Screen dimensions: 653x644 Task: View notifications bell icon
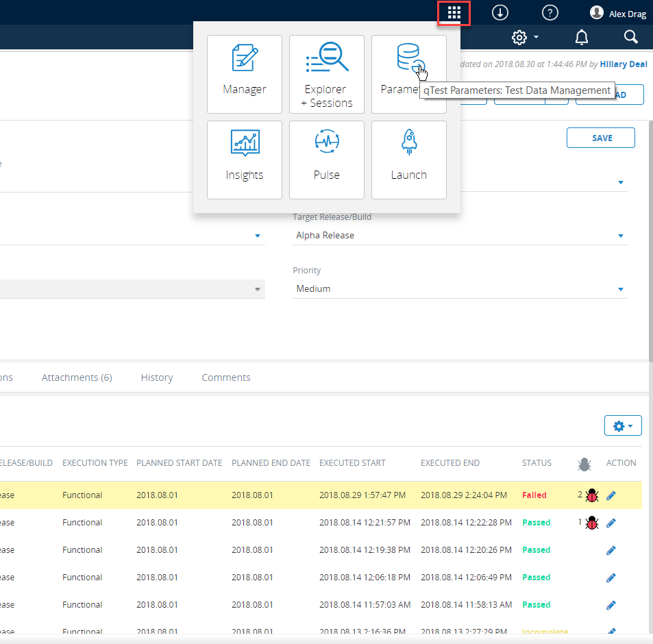coord(581,37)
